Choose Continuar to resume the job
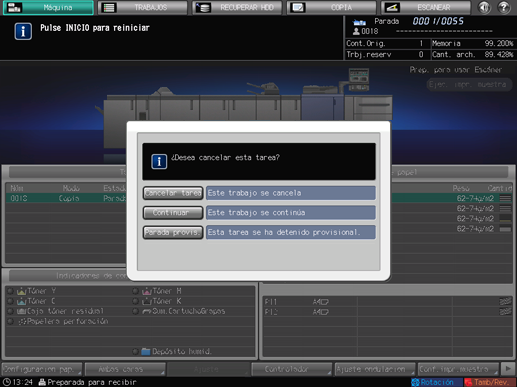Viewport: 517px width, 387px height. 173,213
